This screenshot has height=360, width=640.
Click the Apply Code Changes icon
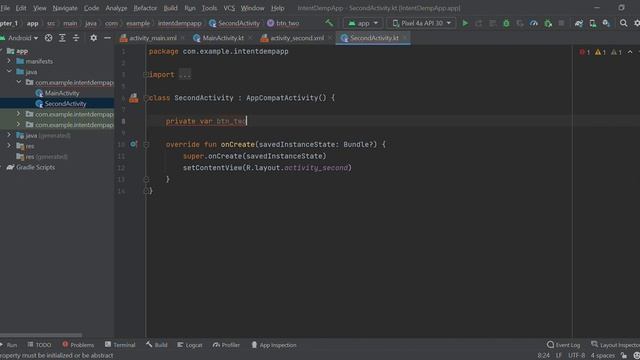point(493,23)
